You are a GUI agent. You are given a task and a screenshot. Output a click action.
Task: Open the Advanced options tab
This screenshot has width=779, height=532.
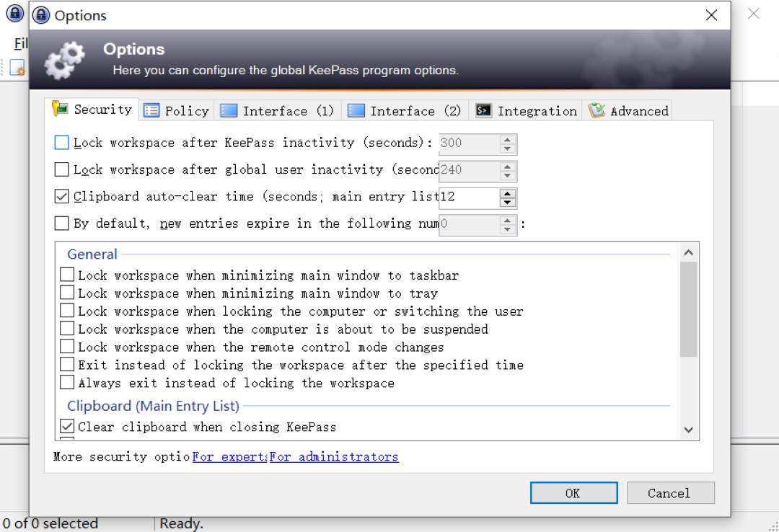click(x=628, y=110)
